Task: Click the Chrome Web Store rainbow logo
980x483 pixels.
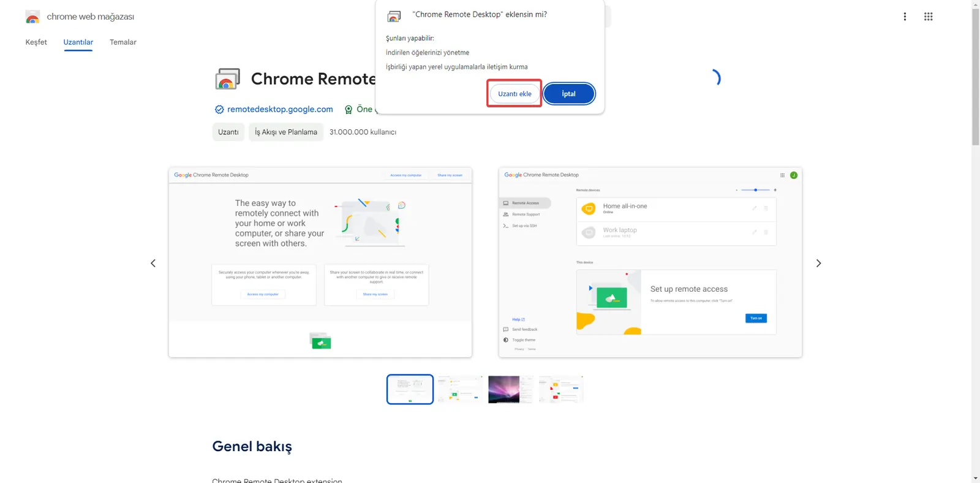Action: [x=32, y=17]
